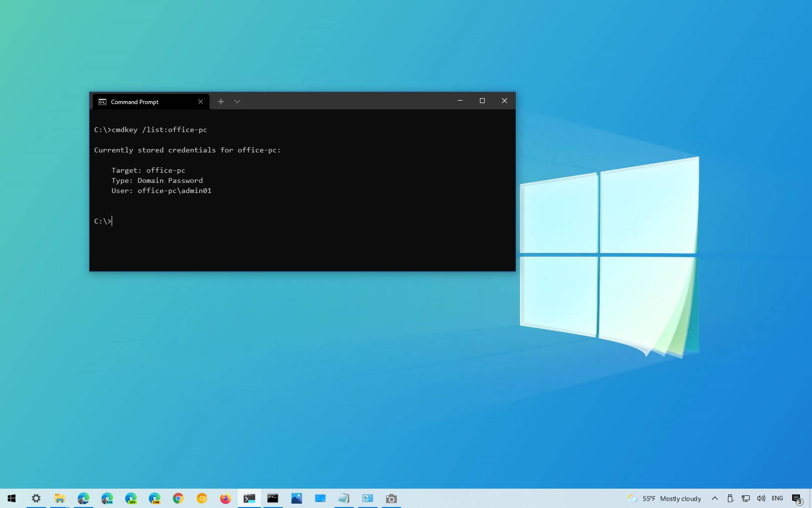
Task: Open Settings from the taskbar gear
Action: [x=36, y=498]
